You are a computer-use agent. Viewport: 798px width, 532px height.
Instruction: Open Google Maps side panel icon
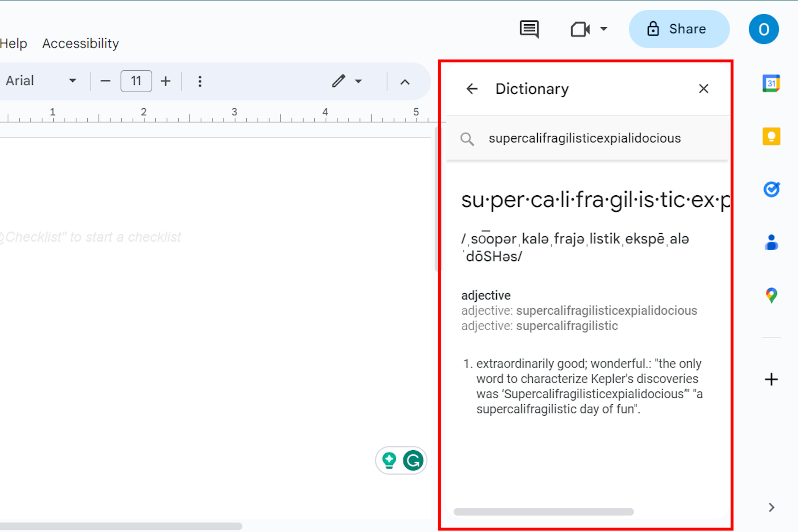click(x=771, y=295)
